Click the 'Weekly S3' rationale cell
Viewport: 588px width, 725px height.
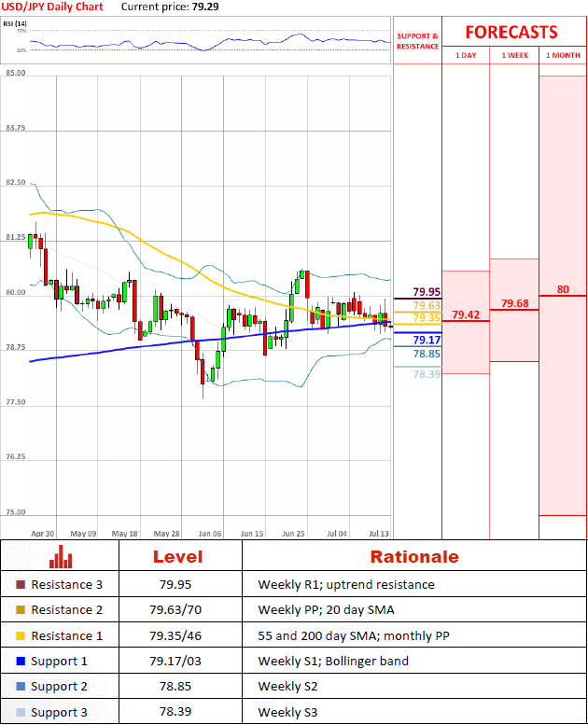pyautogui.click(x=287, y=713)
